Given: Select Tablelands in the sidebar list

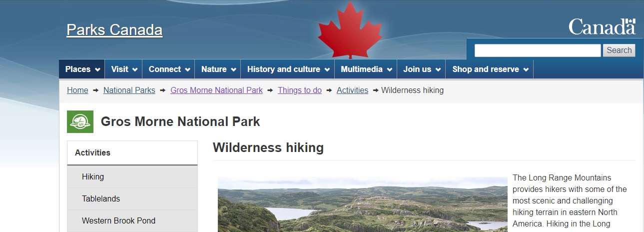Looking at the screenshot, I should (x=101, y=199).
